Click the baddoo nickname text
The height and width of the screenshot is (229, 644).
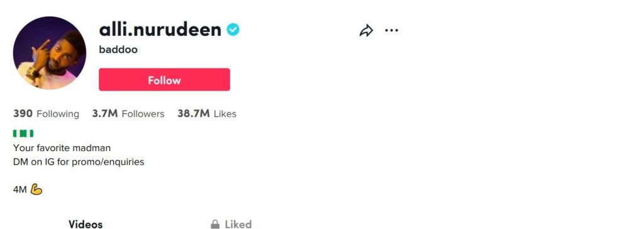pyautogui.click(x=118, y=50)
